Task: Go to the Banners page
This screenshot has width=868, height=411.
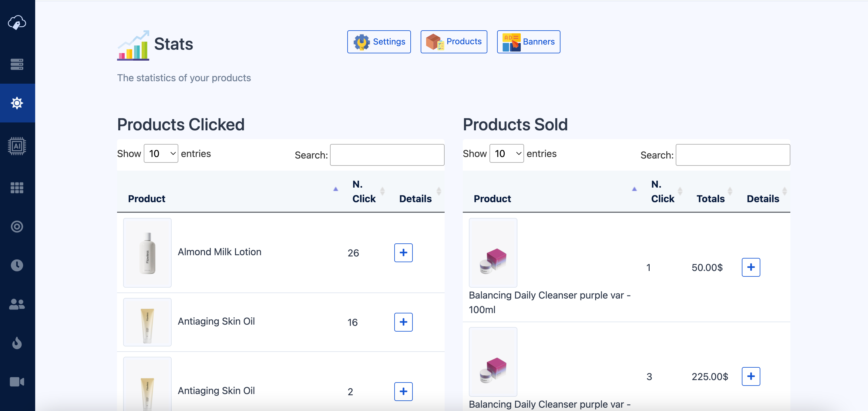Action: tap(528, 42)
